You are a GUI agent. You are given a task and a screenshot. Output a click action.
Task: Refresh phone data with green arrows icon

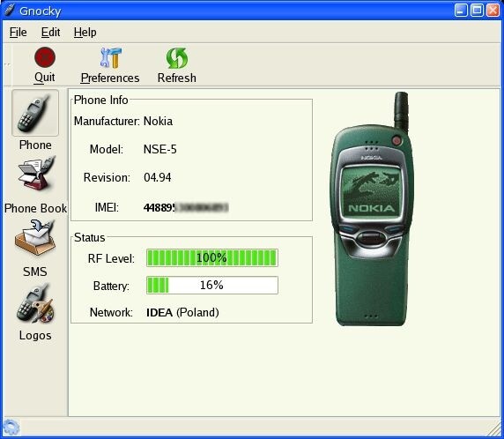(x=177, y=58)
